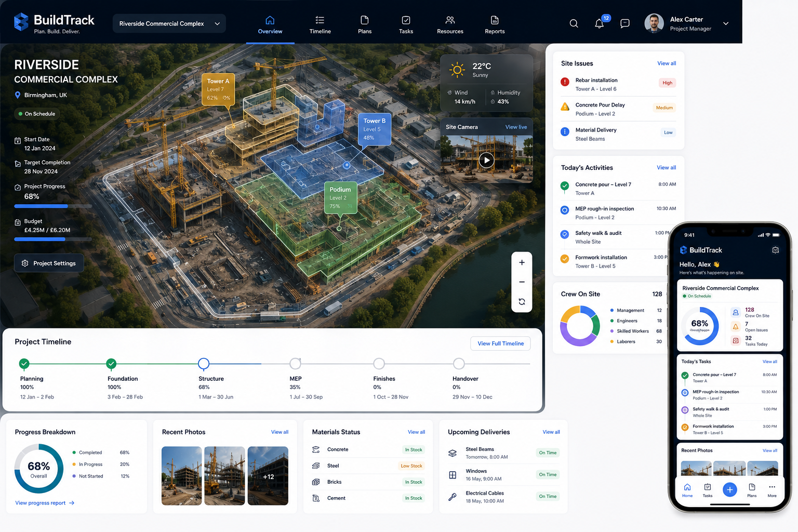This screenshot has width=798, height=532.
Task: Toggle MEP rough-in inspection activity status
Action: pyautogui.click(x=565, y=210)
